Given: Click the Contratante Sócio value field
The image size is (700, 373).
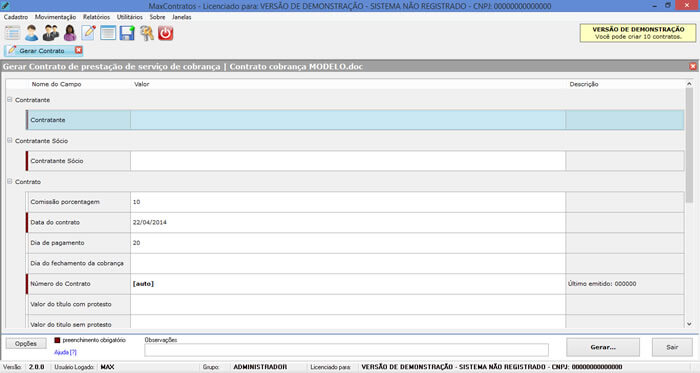Looking at the screenshot, I should 348,161.
